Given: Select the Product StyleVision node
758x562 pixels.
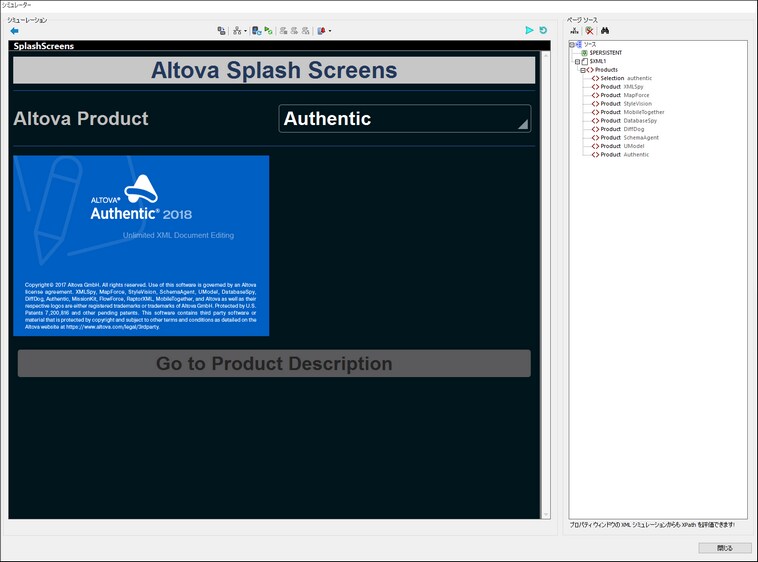Looking at the screenshot, I should [x=622, y=104].
